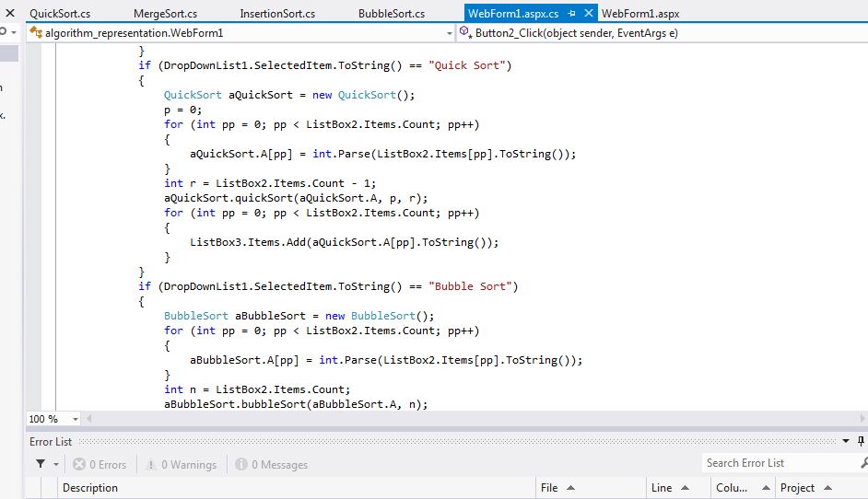Click the line int r = ListBox2.Items.Count - 1;
The height and width of the screenshot is (499, 868).
(270, 183)
